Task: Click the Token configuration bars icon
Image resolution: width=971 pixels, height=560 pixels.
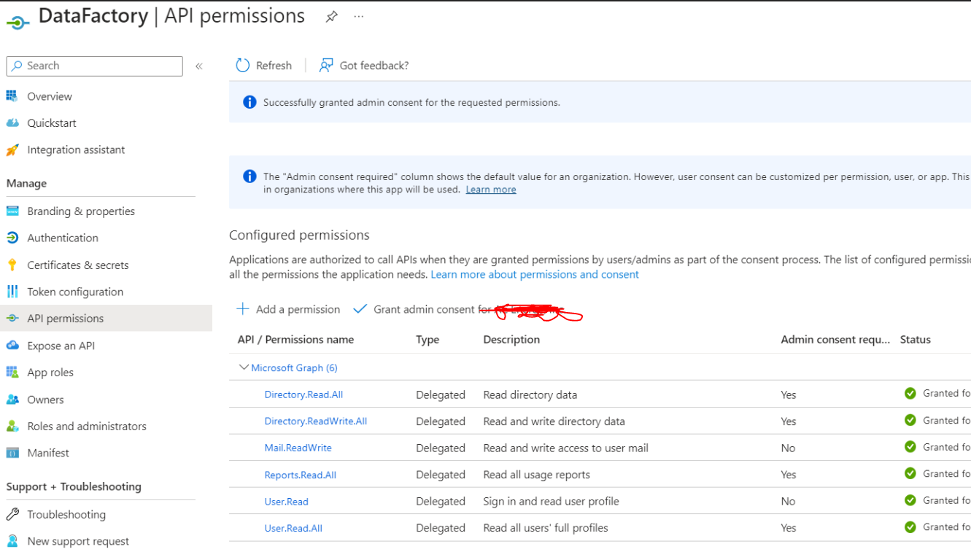Action: click(x=12, y=292)
